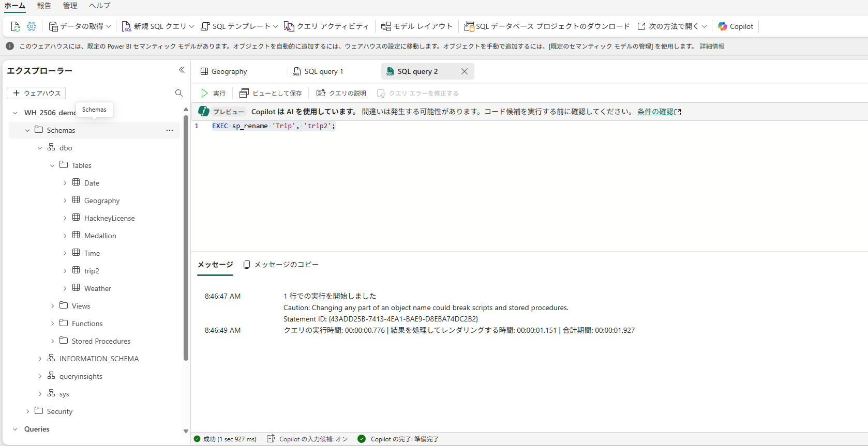Click Save as view button

[271, 93]
